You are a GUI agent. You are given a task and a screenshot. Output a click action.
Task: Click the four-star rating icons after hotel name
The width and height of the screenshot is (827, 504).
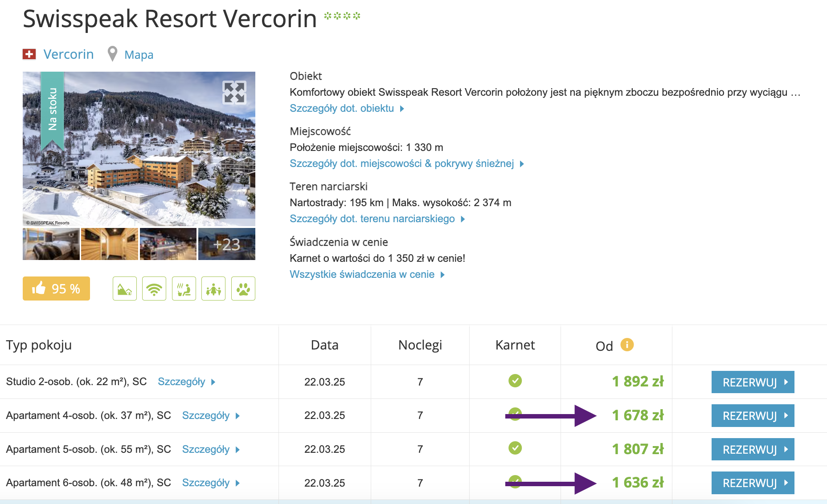pyautogui.click(x=342, y=16)
